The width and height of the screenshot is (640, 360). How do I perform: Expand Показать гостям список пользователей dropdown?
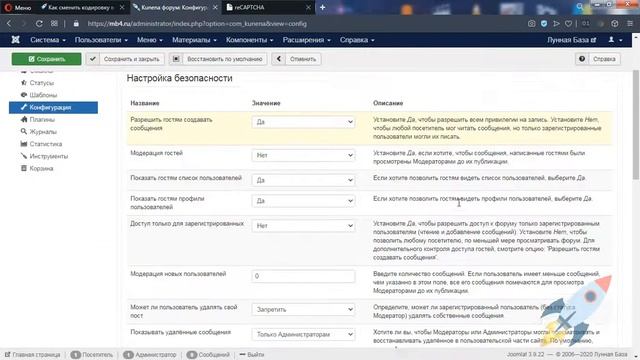303,180
